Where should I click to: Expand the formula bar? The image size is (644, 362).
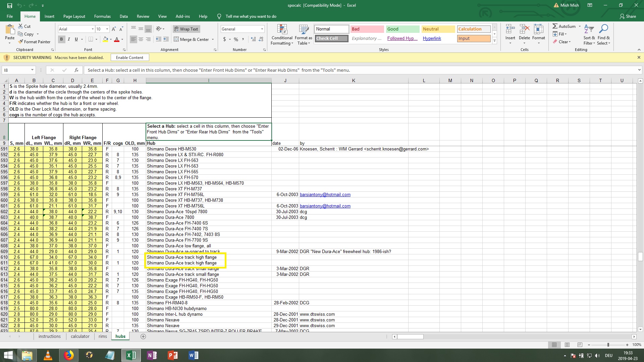pos(639,70)
